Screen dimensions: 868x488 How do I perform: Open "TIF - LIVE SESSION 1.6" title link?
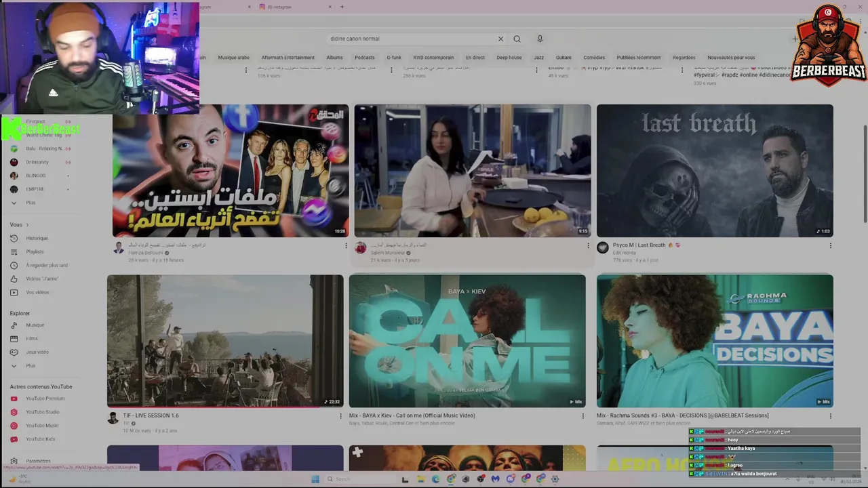coord(151,415)
